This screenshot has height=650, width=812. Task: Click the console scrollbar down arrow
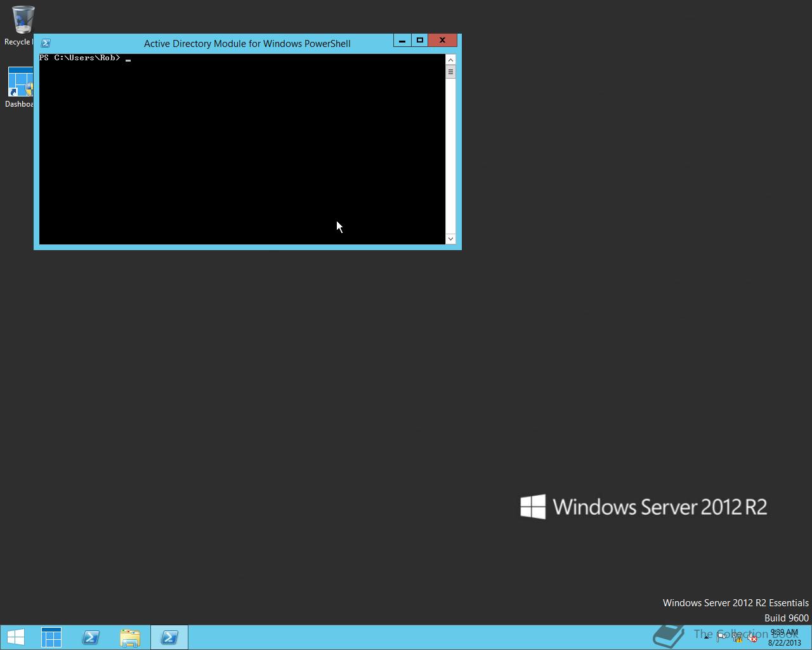click(x=450, y=239)
